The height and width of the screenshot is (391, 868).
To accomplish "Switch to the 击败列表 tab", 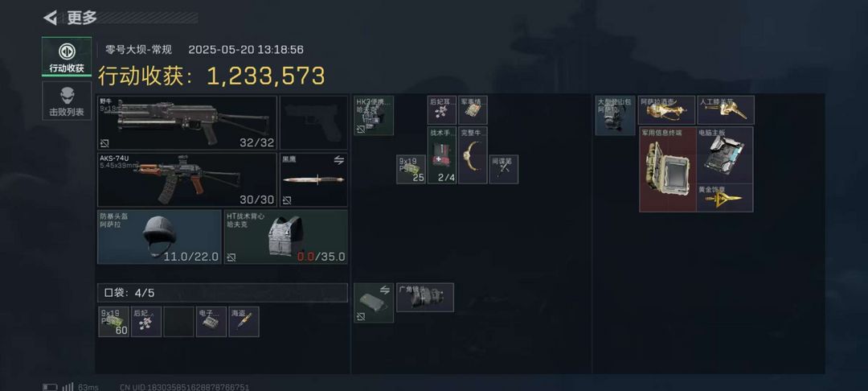I will [67, 101].
